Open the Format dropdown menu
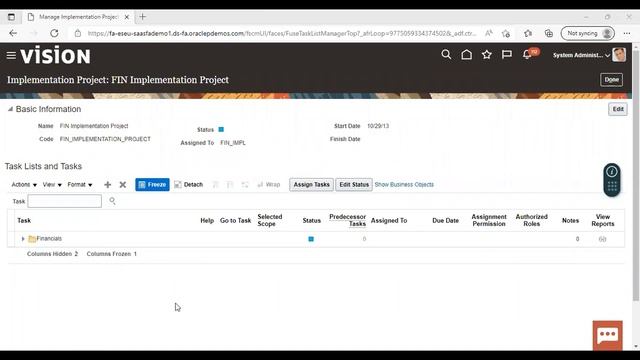 pyautogui.click(x=80, y=184)
